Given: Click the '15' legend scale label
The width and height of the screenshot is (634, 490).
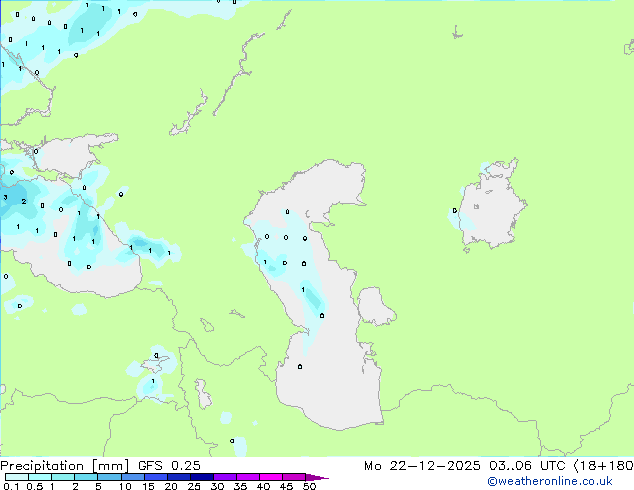Looking at the screenshot, I should tap(148, 486).
